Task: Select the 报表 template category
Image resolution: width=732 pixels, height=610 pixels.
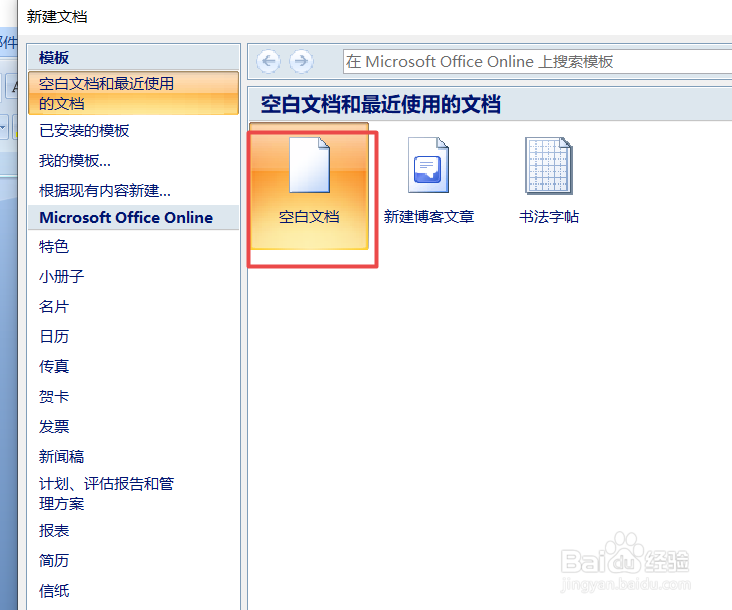Action: (54, 531)
